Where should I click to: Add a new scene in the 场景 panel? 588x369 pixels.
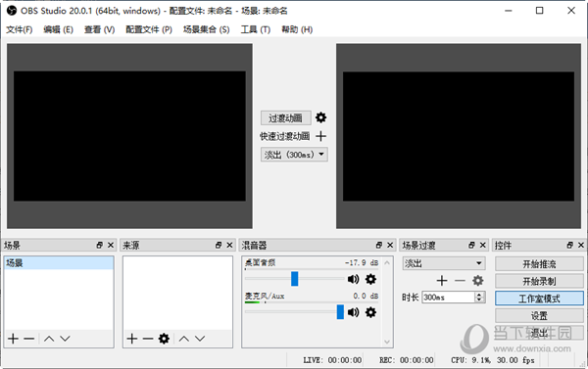pyautogui.click(x=13, y=339)
